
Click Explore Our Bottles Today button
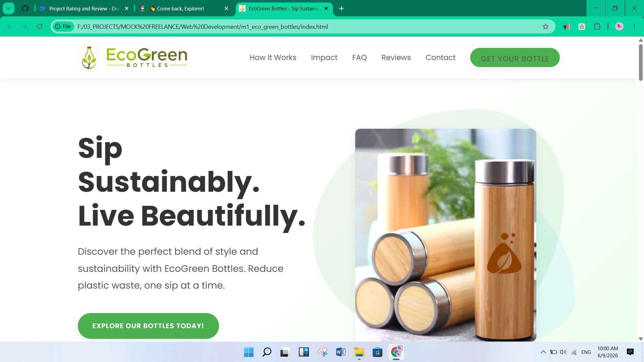coord(148,326)
